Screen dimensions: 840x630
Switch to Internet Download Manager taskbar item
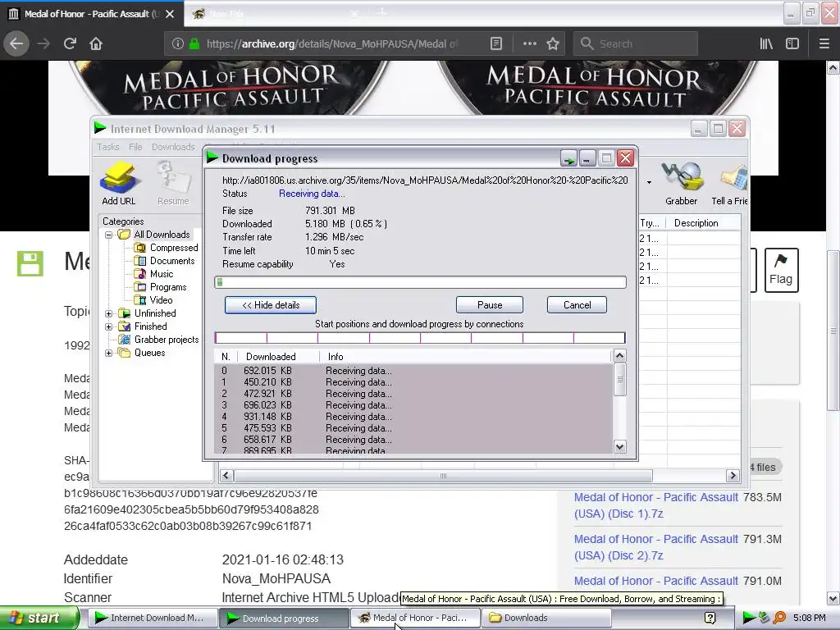(152, 618)
